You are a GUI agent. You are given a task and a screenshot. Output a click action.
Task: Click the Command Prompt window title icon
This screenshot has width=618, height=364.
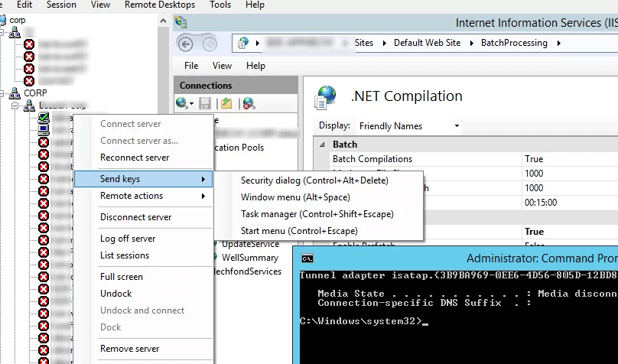click(x=306, y=259)
